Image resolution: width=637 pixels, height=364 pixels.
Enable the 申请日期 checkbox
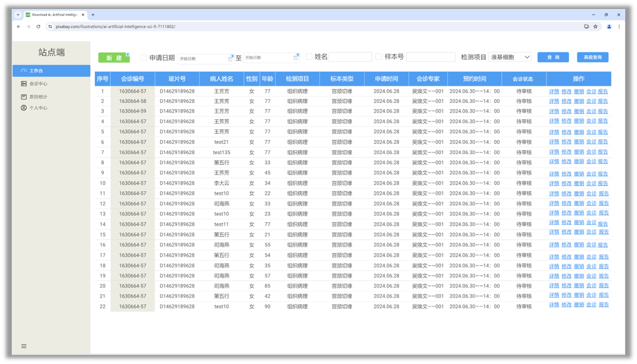point(143,58)
